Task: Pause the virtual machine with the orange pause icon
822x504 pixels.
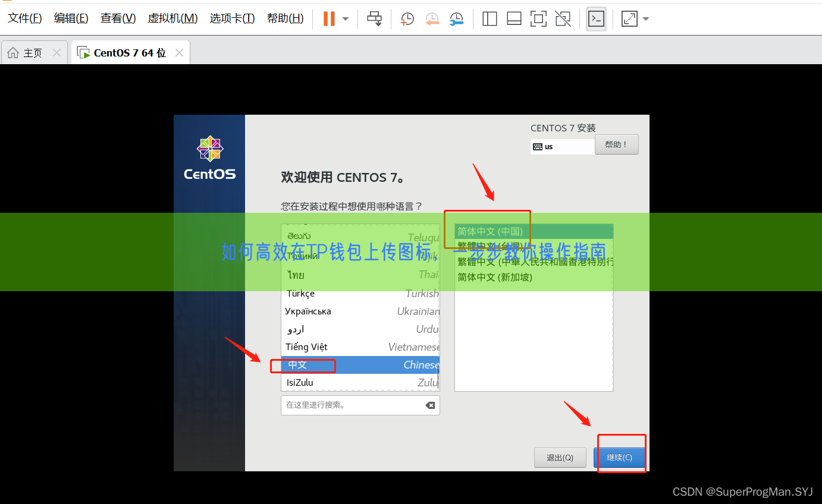Action: click(x=329, y=19)
